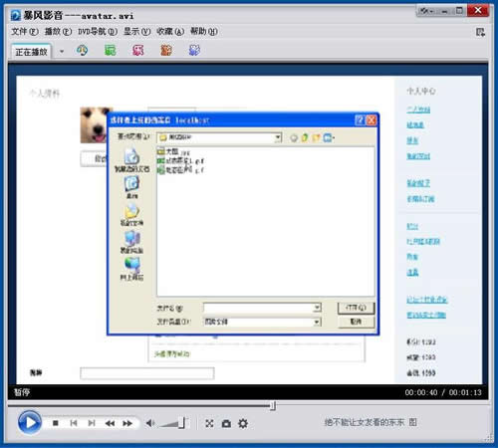Click the seek bar handle
This screenshot has height=448, width=498.
[273, 405]
